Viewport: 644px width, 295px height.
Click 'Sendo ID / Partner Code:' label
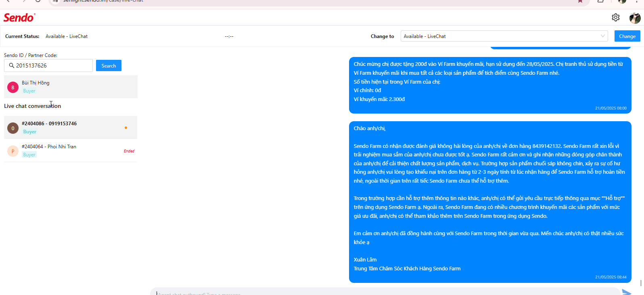[x=31, y=55]
